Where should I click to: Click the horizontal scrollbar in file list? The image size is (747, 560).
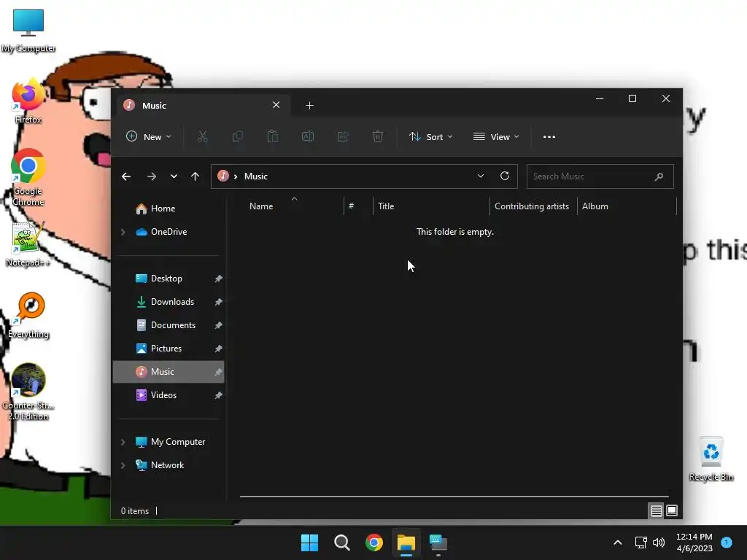(x=454, y=497)
